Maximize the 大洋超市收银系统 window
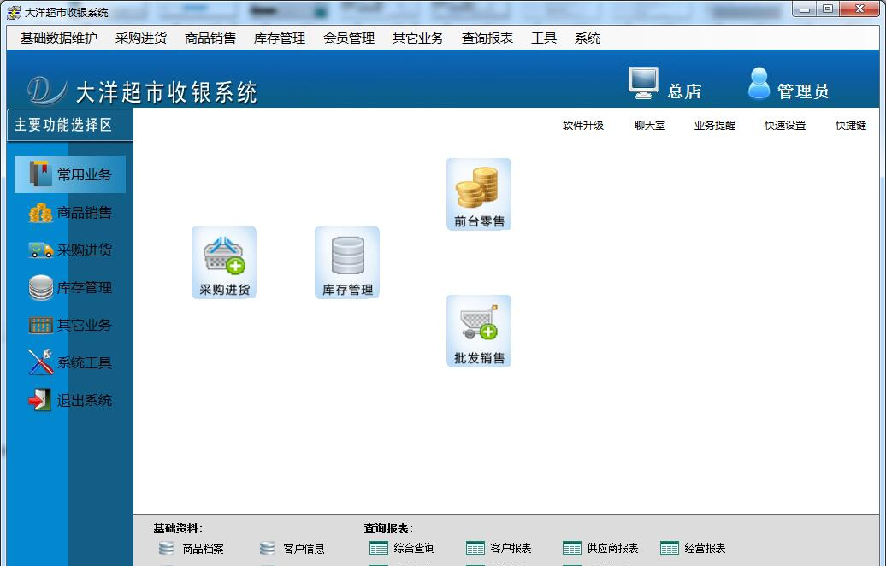Image resolution: width=886 pixels, height=588 pixels. (828, 9)
